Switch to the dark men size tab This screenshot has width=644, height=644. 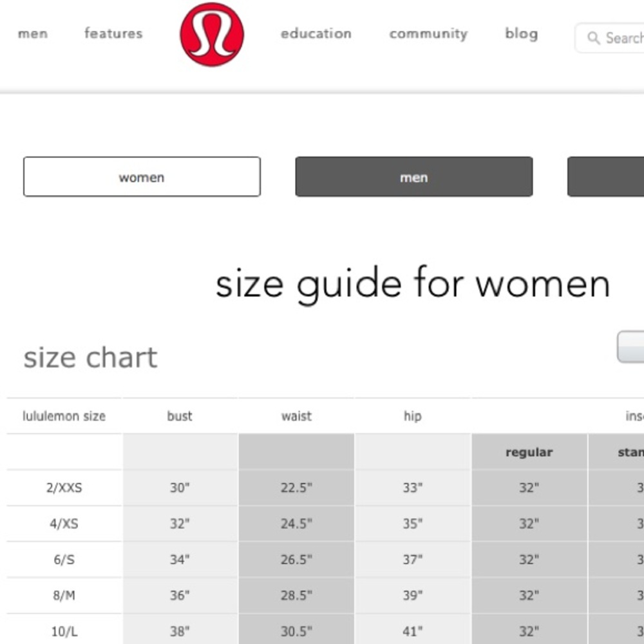pos(414,176)
